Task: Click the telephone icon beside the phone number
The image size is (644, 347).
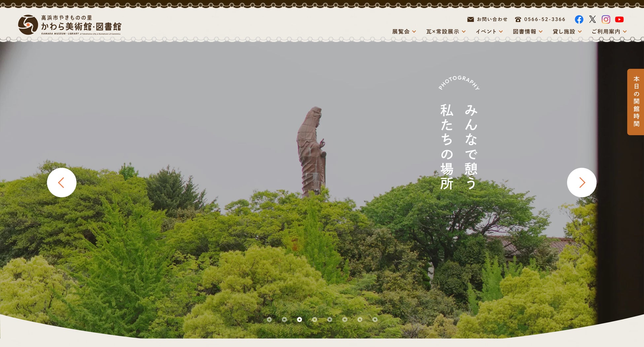Action: point(518,19)
